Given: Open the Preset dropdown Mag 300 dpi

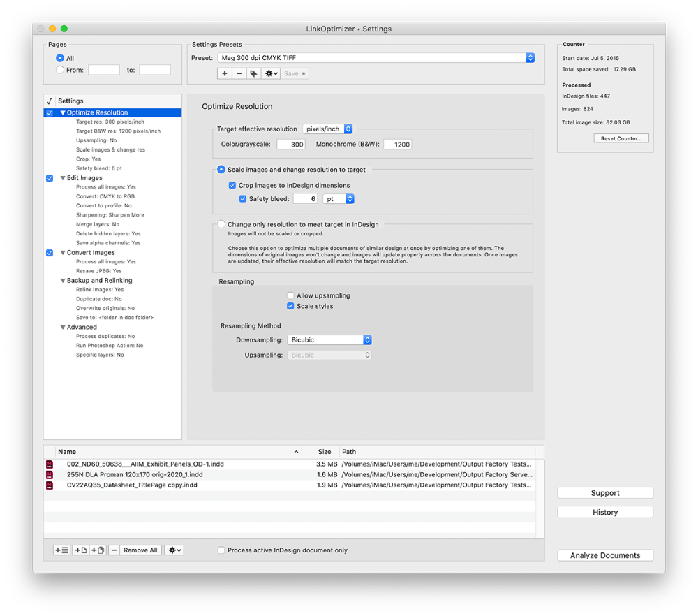Looking at the screenshot, I should coord(376,57).
